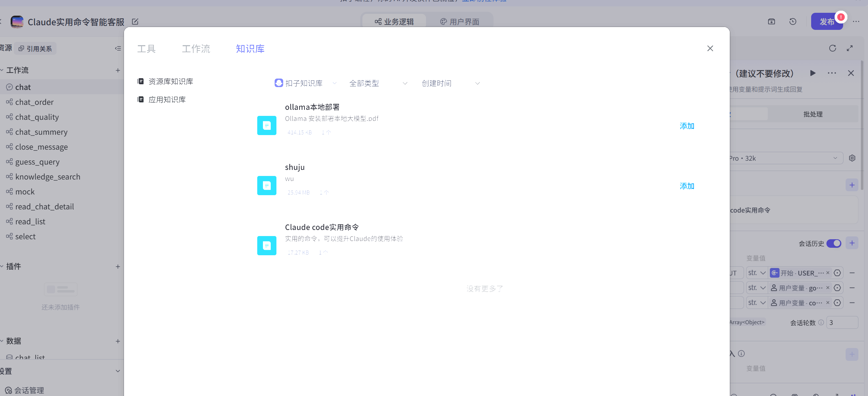Switch to the 工作流 tab in dialog

[x=196, y=49]
